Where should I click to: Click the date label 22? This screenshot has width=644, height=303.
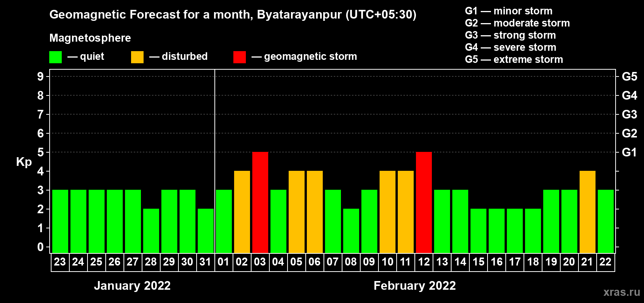605,262
